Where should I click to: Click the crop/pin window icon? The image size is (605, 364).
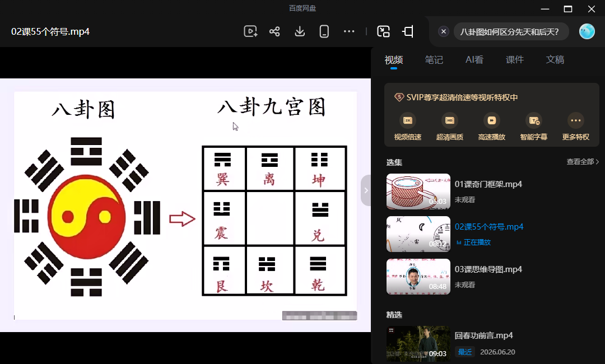click(x=408, y=31)
